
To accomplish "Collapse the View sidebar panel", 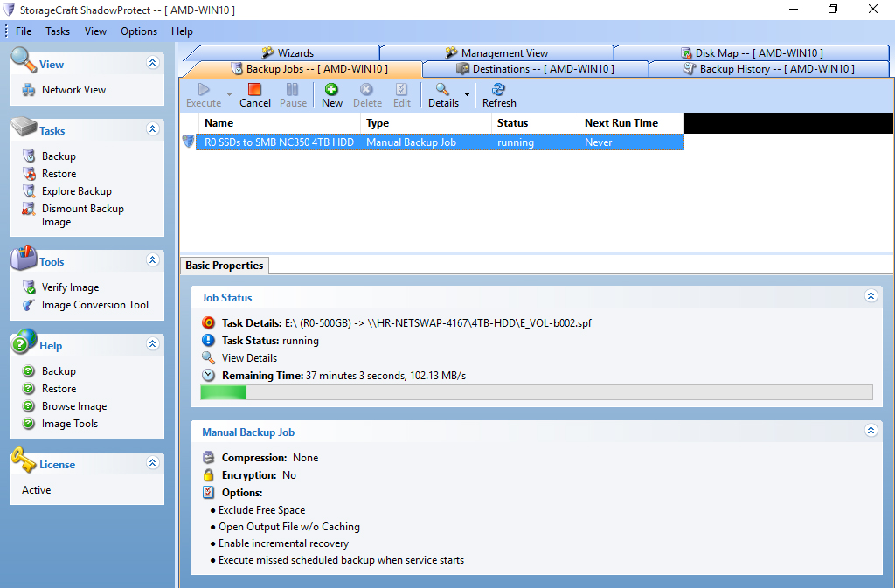I will 152,63.
